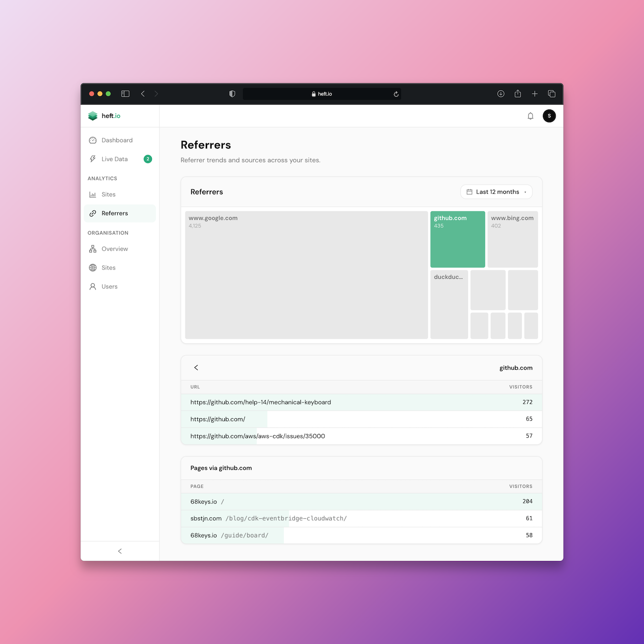Image resolution: width=644 pixels, height=644 pixels.
Task: Collapse the sidebar using the bottom chevron
Action: pyautogui.click(x=120, y=551)
